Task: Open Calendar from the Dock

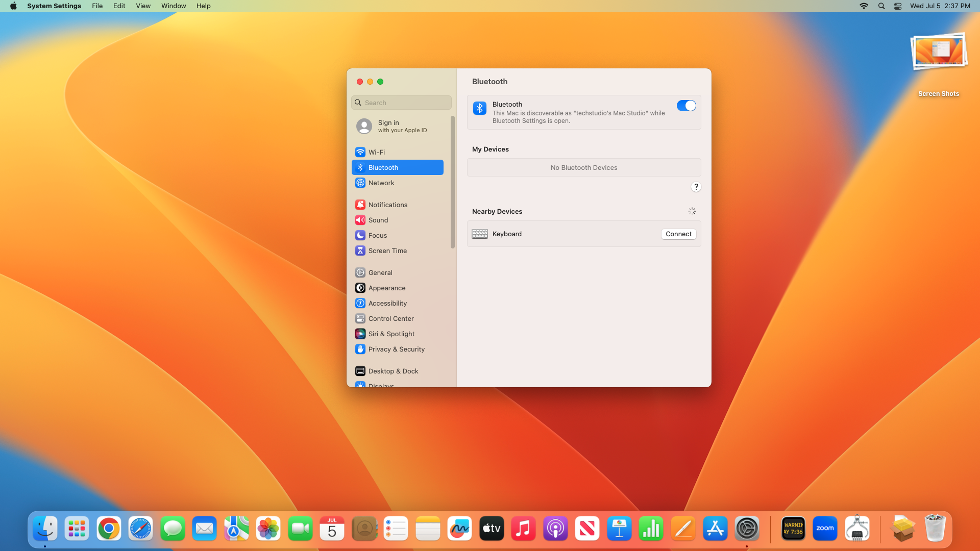Action: [x=332, y=529]
